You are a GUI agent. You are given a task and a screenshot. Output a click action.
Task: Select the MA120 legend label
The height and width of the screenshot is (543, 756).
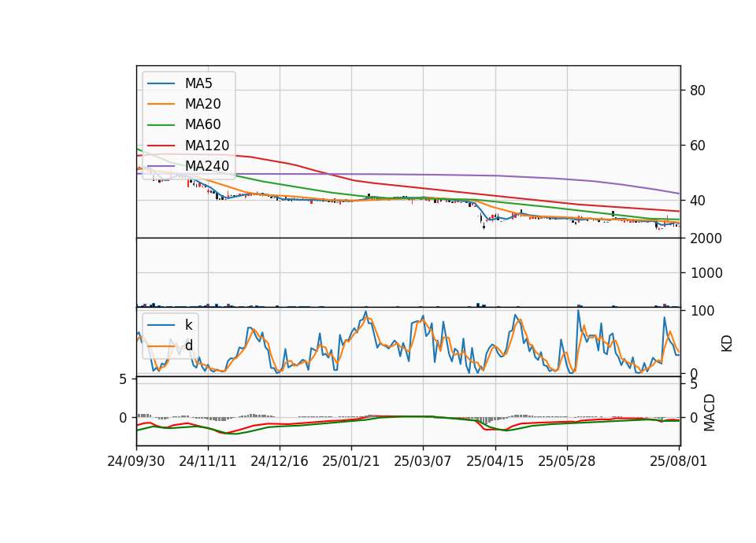pyautogui.click(x=207, y=146)
